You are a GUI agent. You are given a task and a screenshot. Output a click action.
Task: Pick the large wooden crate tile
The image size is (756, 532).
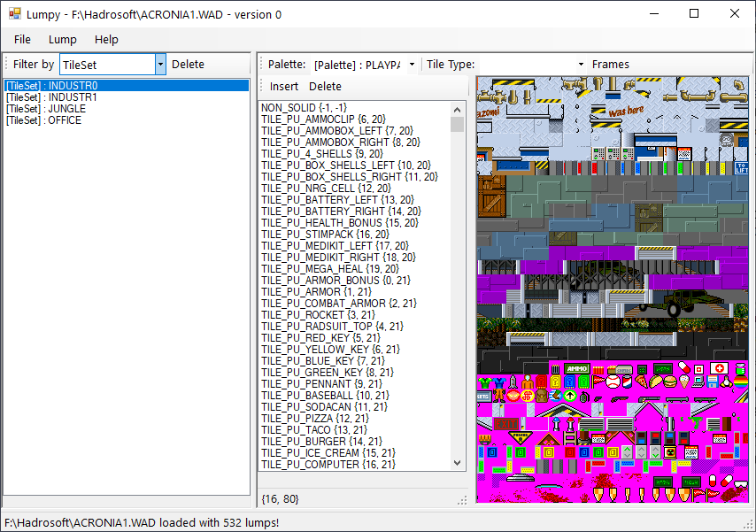[x=491, y=196]
